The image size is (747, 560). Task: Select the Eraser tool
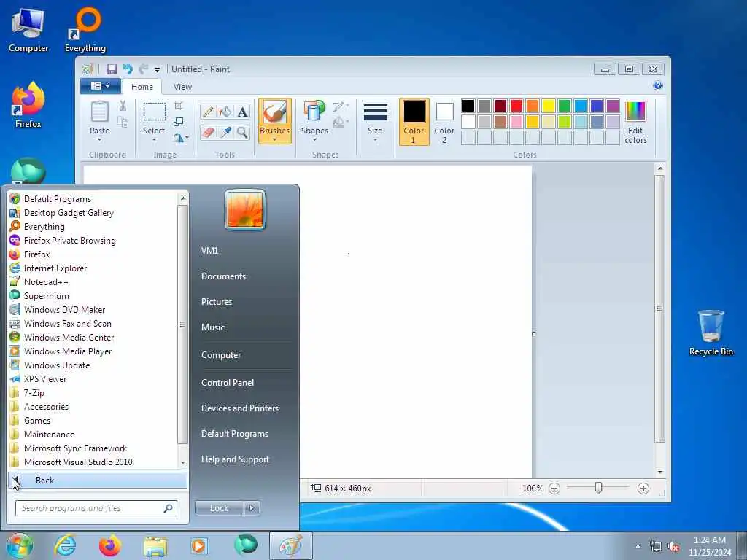pos(208,132)
